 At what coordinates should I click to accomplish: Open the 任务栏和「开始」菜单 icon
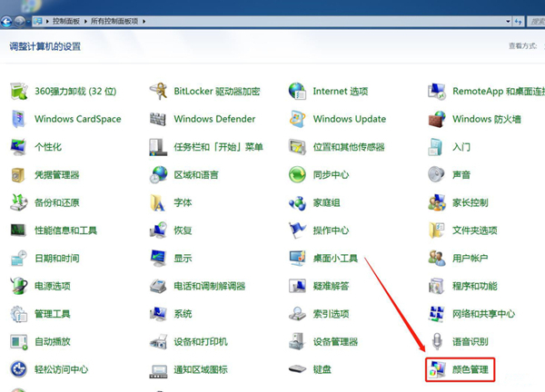pos(158,147)
